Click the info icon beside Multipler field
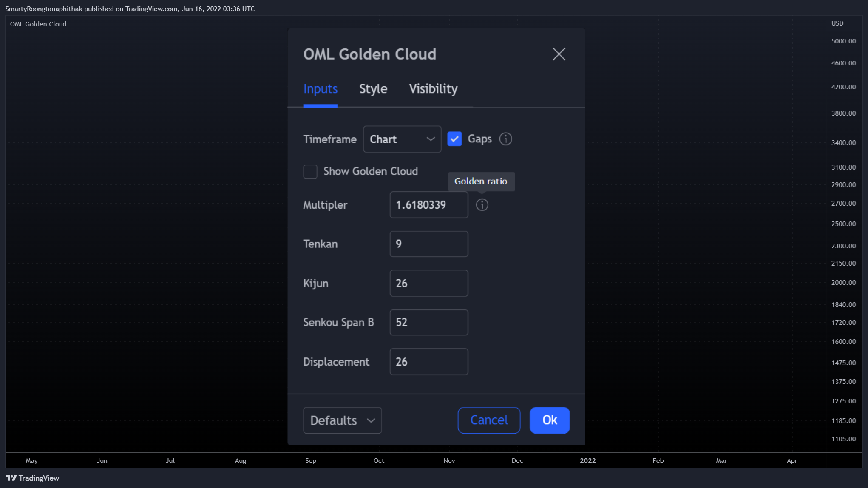Screen dimensions: 868x488 [x=482, y=205]
